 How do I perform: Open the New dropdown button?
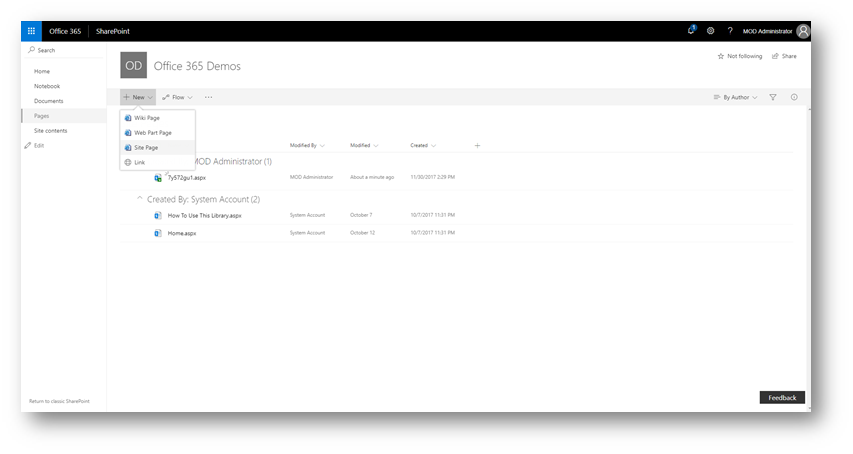click(138, 97)
